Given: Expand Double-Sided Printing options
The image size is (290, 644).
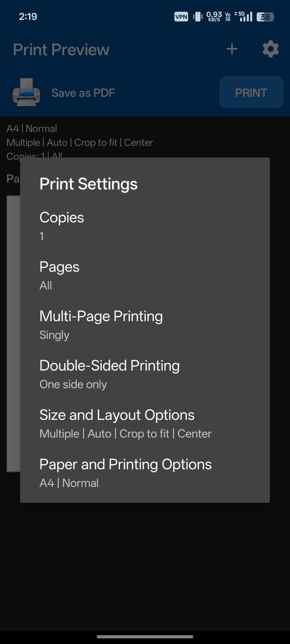Looking at the screenshot, I should [109, 374].
